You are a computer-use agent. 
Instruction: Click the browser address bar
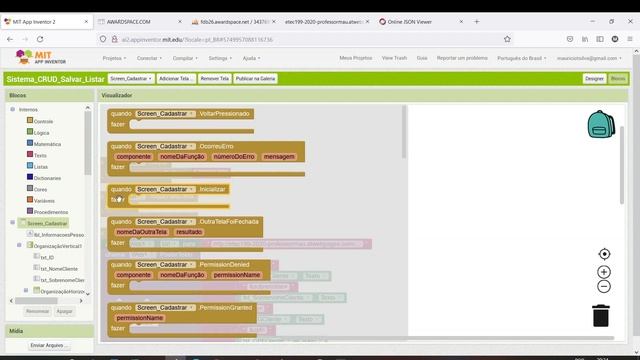click(x=302, y=39)
